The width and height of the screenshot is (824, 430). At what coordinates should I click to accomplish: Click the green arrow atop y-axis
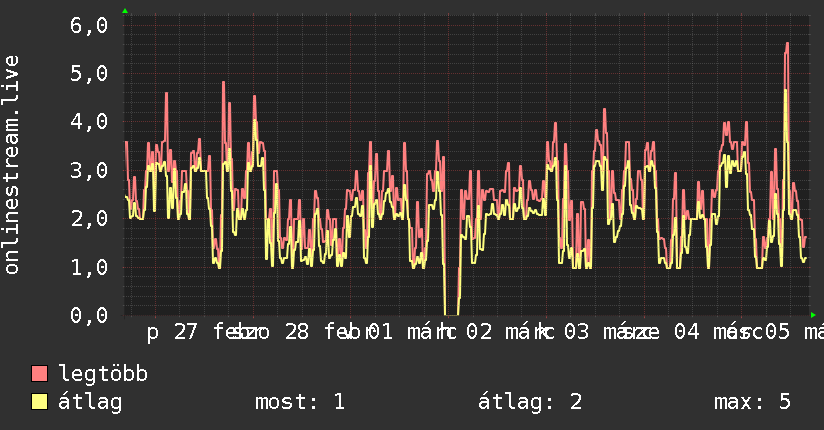125,11
